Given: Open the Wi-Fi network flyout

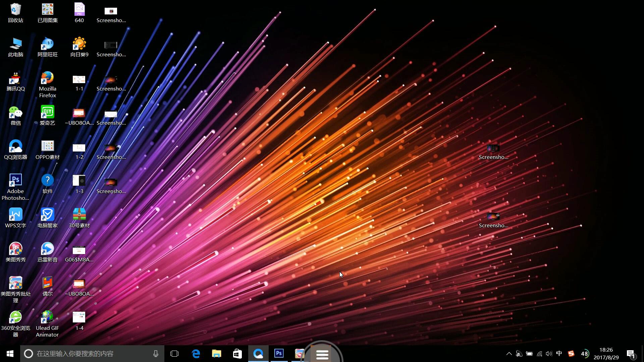Looking at the screenshot, I should (539, 353).
